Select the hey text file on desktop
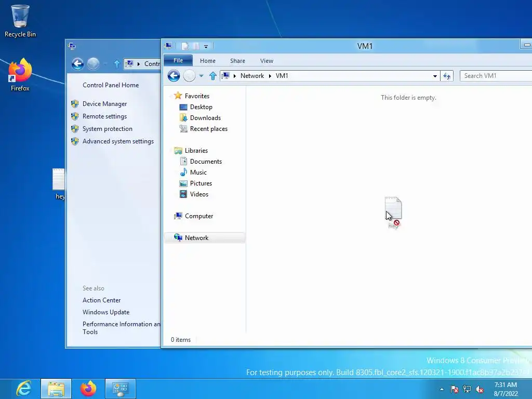 (59, 184)
